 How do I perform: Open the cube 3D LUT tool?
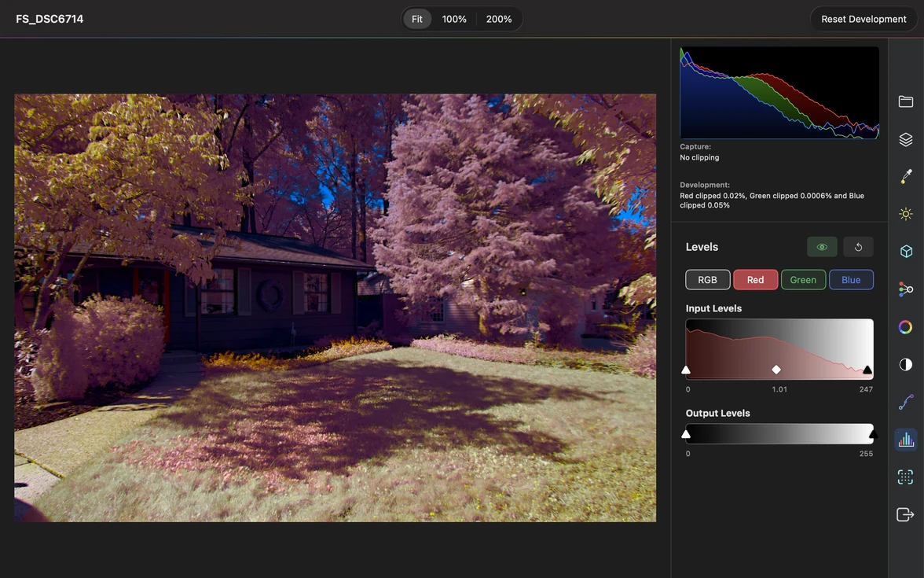pos(906,252)
